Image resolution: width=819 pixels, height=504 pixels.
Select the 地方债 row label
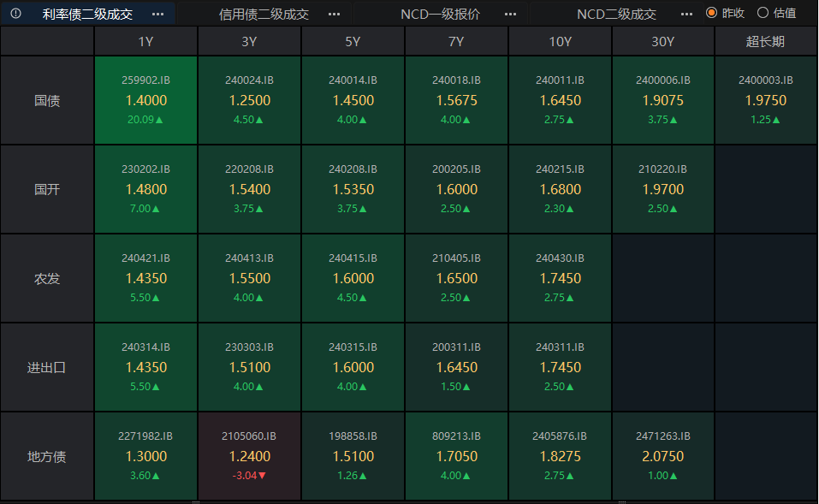tap(47, 456)
